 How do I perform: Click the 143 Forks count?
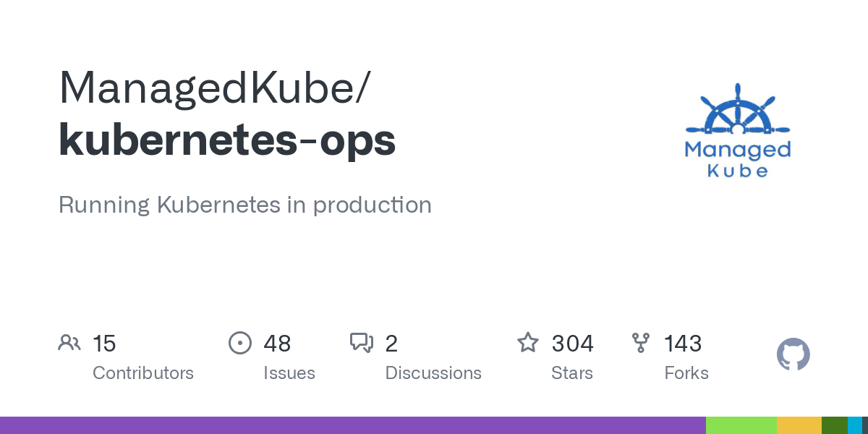(683, 344)
